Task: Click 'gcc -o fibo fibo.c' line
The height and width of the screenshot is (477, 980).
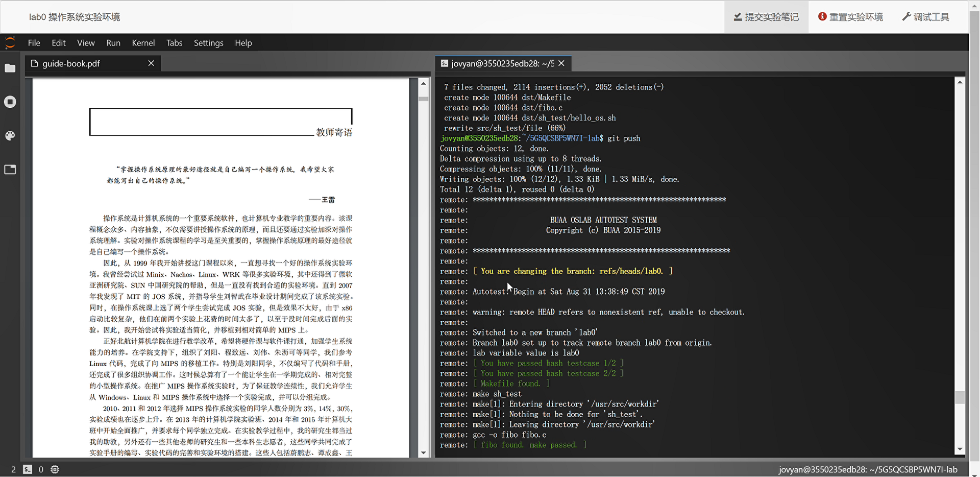Action: click(x=509, y=435)
